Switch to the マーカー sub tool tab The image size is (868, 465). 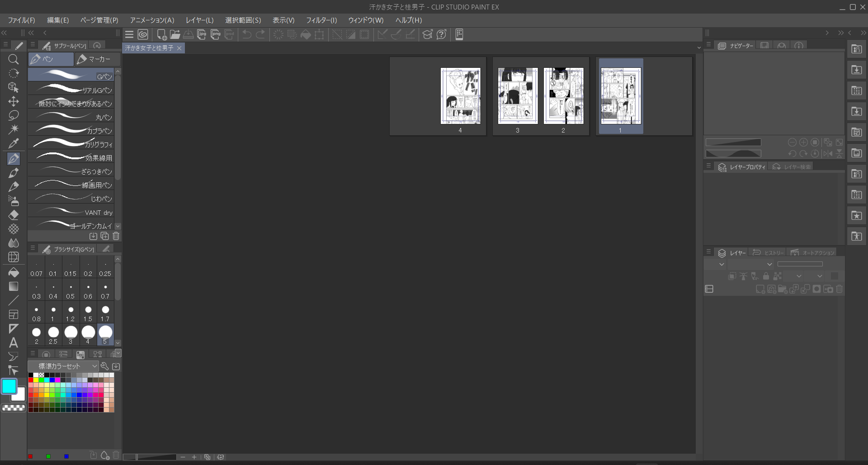pyautogui.click(x=98, y=59)
